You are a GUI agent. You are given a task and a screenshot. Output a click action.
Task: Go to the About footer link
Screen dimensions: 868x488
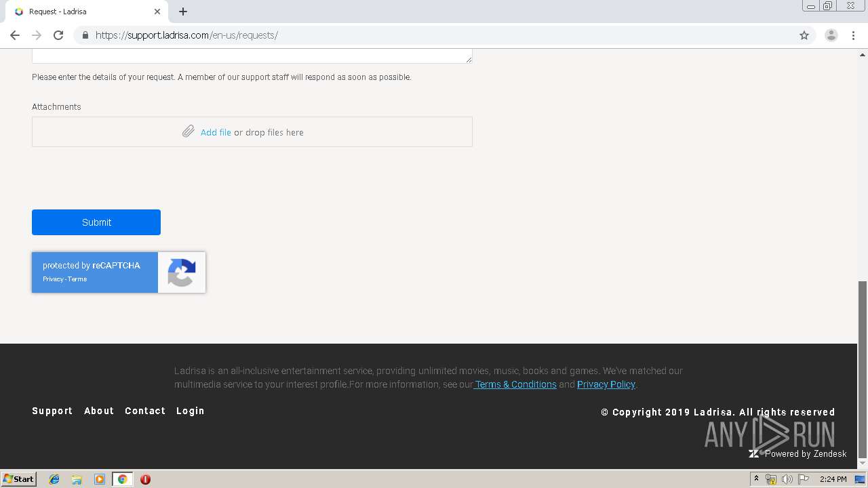click(x=99, y=411)
